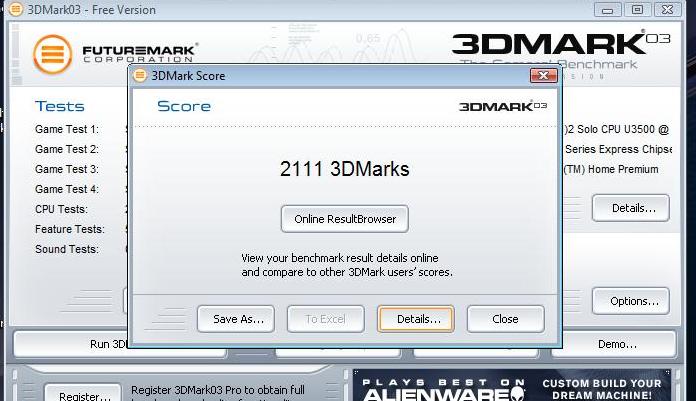The width and height of the screenshot is (696, 401).
Task: Click the Futuremark Corporation orange logo
Action: [53, 54]
